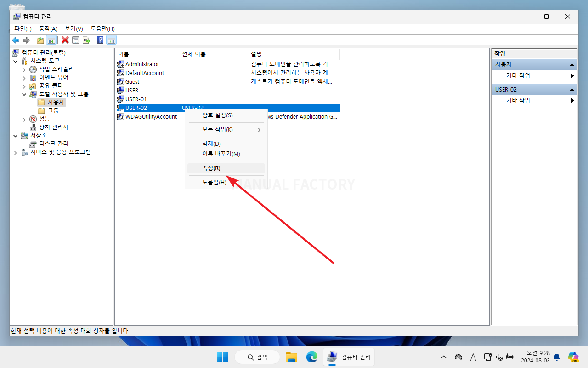Click the 검색 taskbar search box
The height and width of the screenshot is (368, 588).
point(257,357)
